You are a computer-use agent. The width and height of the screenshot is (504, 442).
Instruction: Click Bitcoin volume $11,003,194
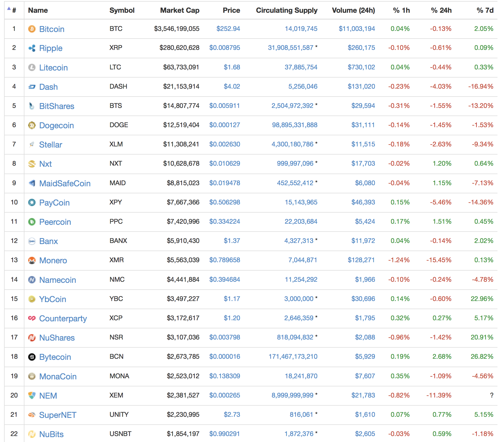(357, 29)
